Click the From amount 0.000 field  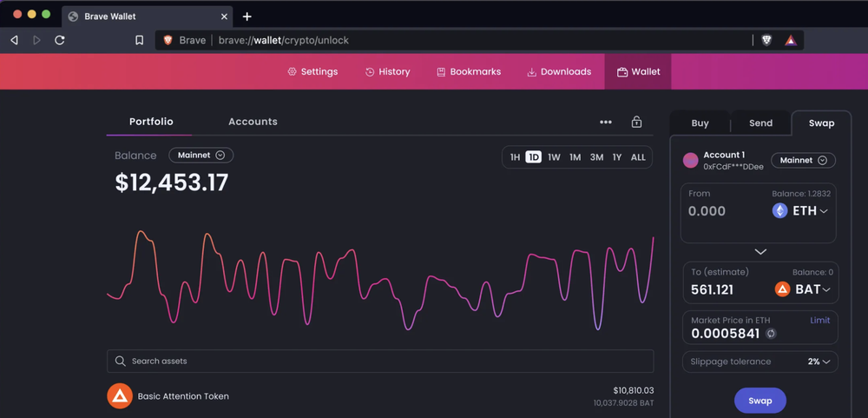pos(707,211)
